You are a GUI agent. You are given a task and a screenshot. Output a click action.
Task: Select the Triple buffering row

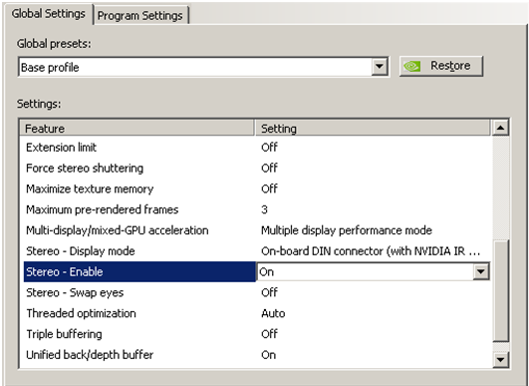256,334
